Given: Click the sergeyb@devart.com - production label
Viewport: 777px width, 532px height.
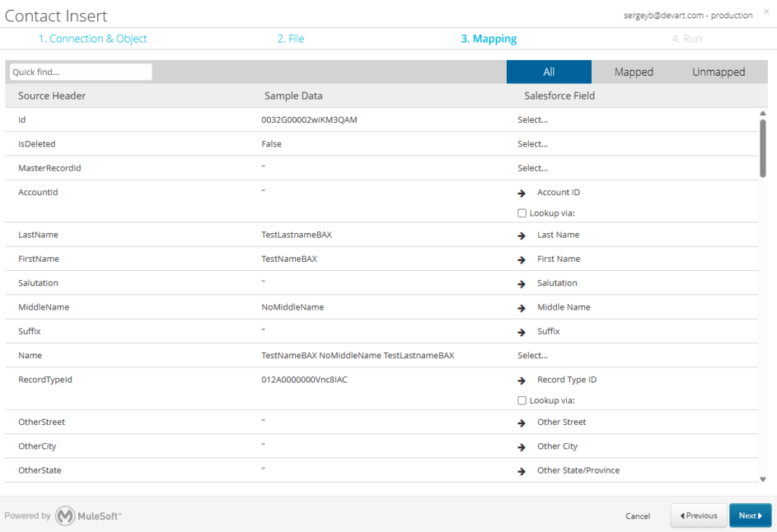Looking at the screenshot, I should 687,15.
